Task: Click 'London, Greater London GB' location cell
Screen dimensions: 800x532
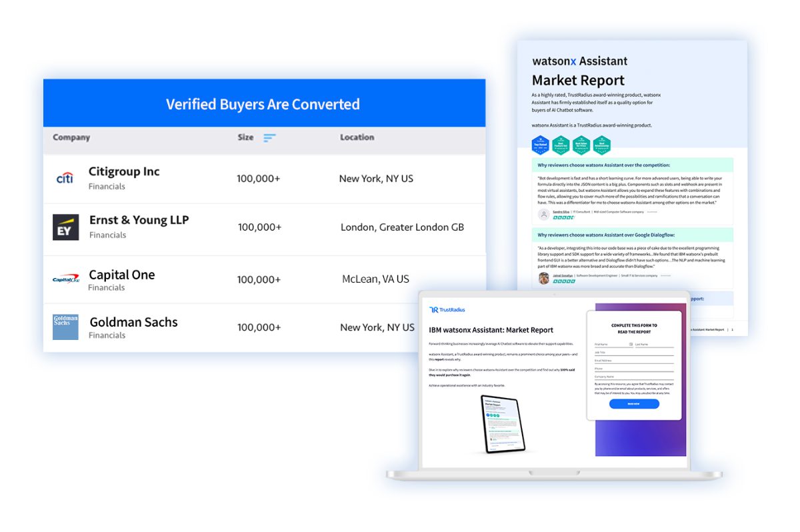Action: (402, 227)
